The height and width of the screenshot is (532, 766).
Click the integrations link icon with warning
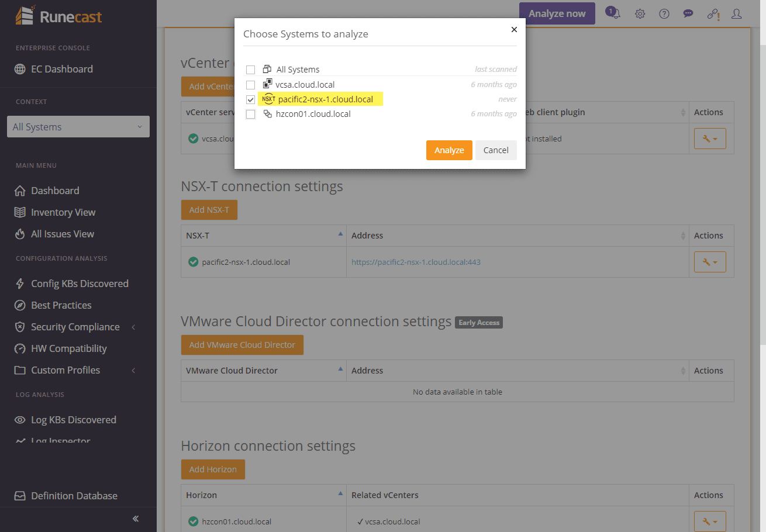(x=712, y=13)
